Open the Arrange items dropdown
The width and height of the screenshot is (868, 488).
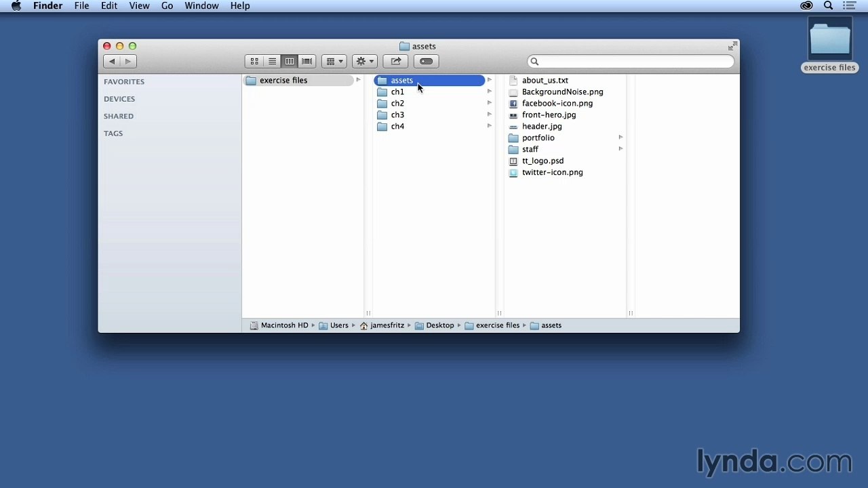334,61
